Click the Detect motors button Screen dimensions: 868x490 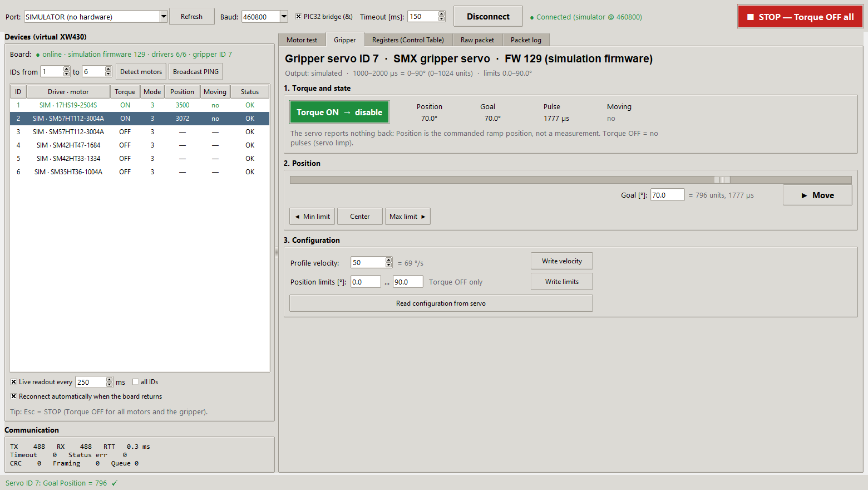coord(141,72)
